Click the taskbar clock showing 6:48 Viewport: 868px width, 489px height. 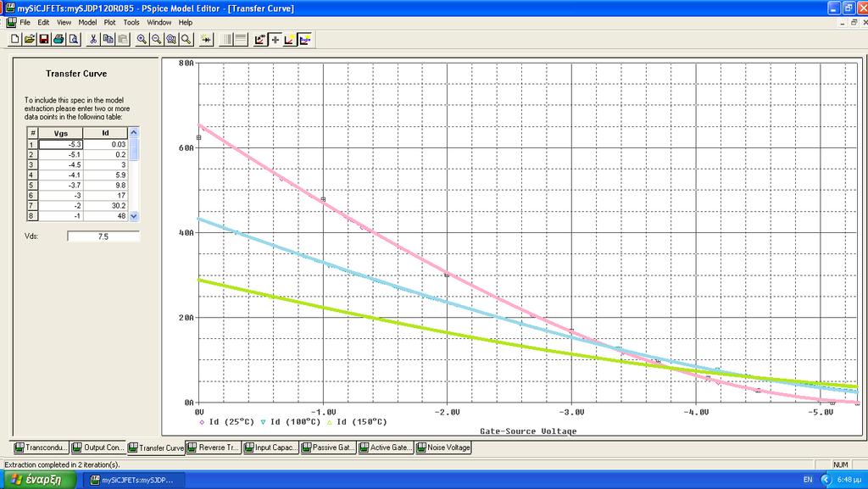[x=849, y=480]
